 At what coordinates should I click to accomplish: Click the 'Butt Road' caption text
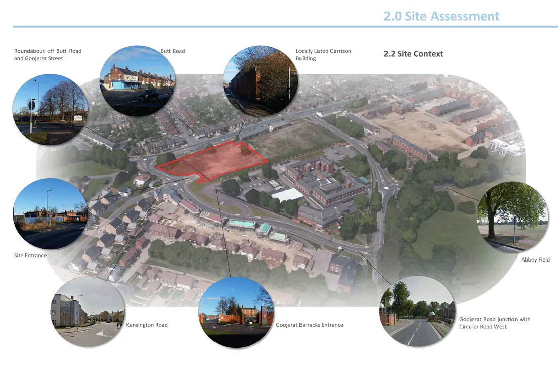tap(173, 51)
